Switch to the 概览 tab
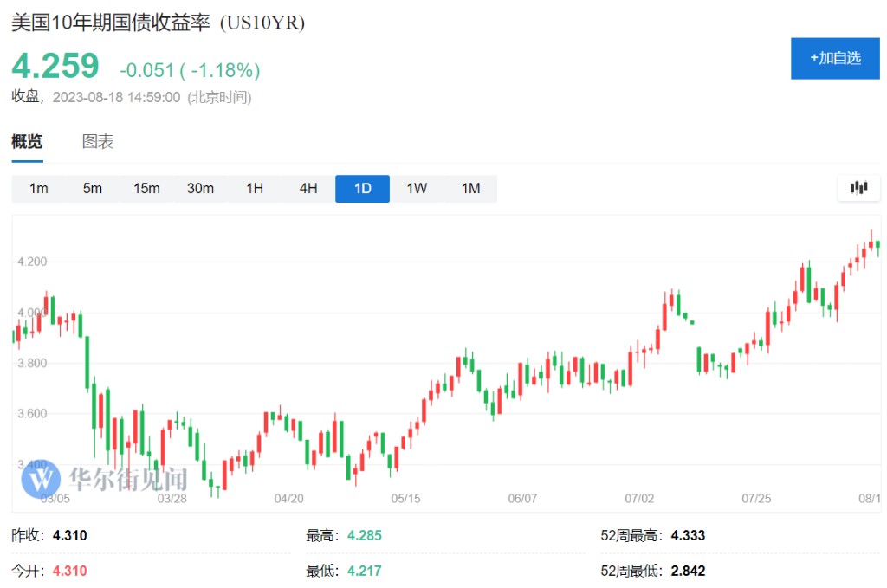The height and width of the screenshot is (588, 887). pyautogui.click(x=27, y=142)
